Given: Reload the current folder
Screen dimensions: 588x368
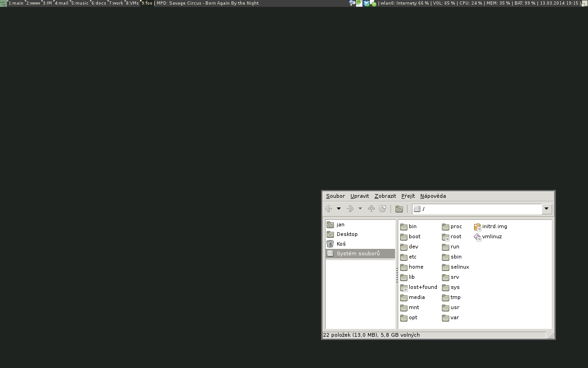Looking at the screenshot, I should pyautogui.click(x=382, y=209).
